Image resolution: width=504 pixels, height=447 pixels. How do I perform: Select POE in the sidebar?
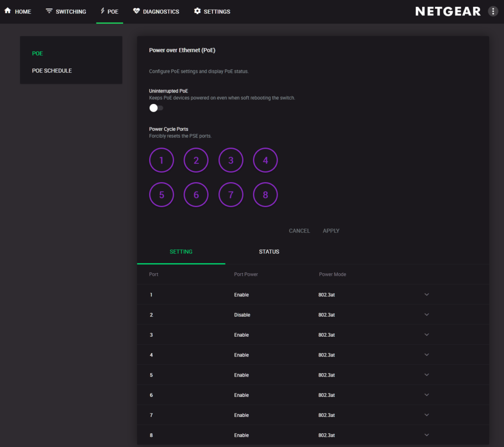tap(37, 53)
